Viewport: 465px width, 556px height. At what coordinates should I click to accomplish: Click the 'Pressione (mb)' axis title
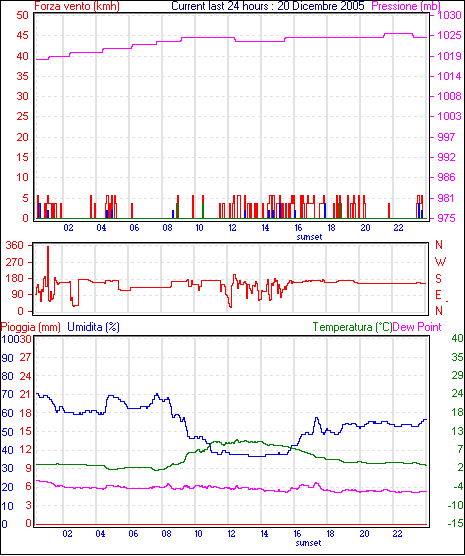pos(406,6)
